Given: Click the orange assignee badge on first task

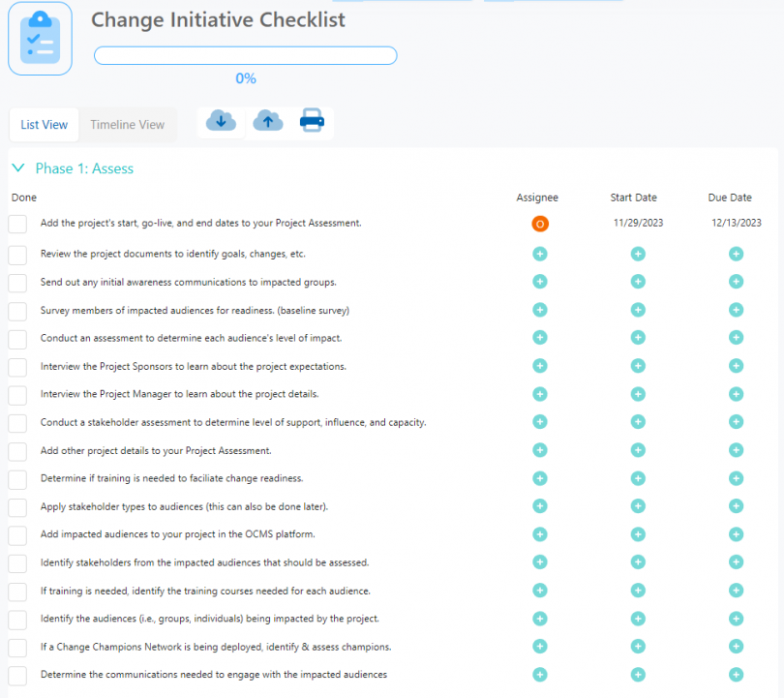Looking at the screenshot, I should click(539, 223).
